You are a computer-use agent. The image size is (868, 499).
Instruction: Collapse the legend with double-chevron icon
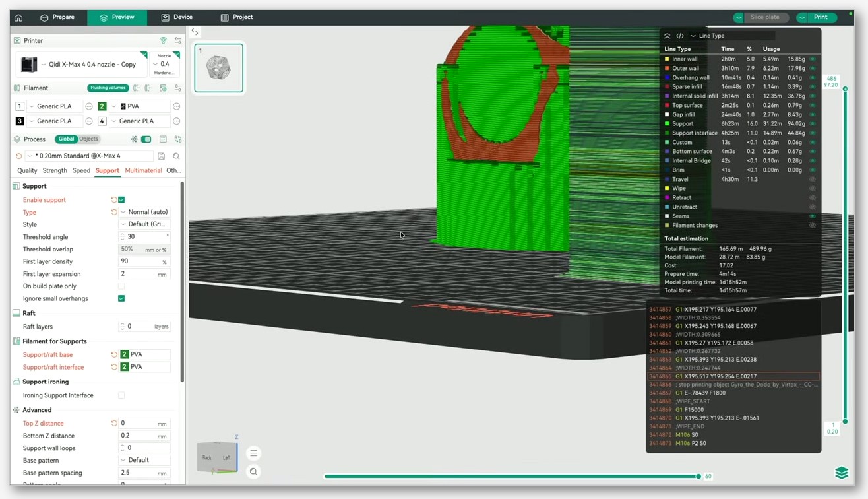667,36
